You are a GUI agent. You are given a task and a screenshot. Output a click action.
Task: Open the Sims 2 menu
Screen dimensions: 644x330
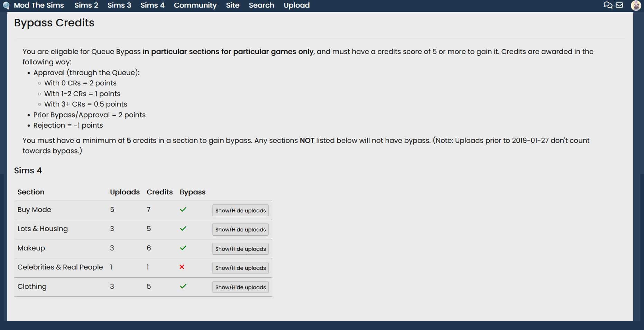tap(86, 6)
